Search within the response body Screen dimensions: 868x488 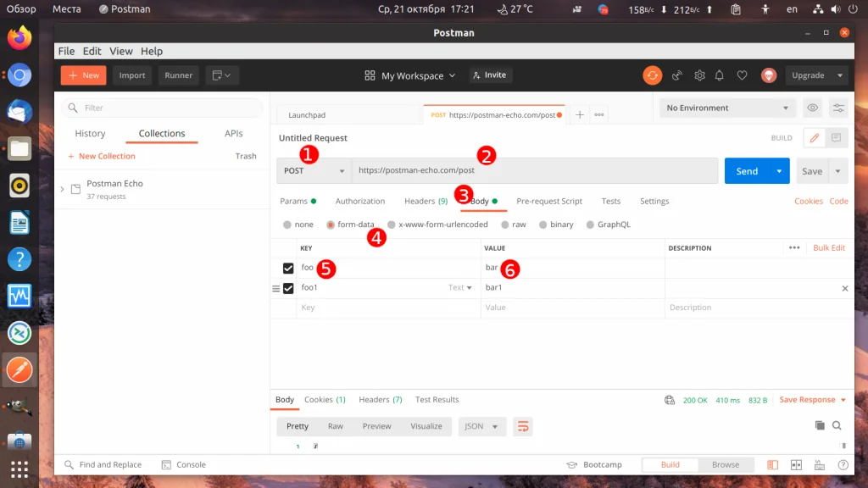click(x=837, y=425)
